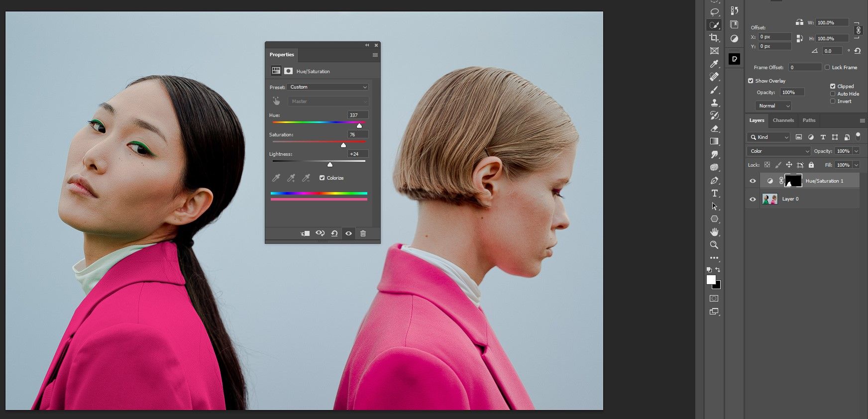The height and width of the screenshot is (419, 868).
Task: Select the Pen tool
Action: pos(714,180)
